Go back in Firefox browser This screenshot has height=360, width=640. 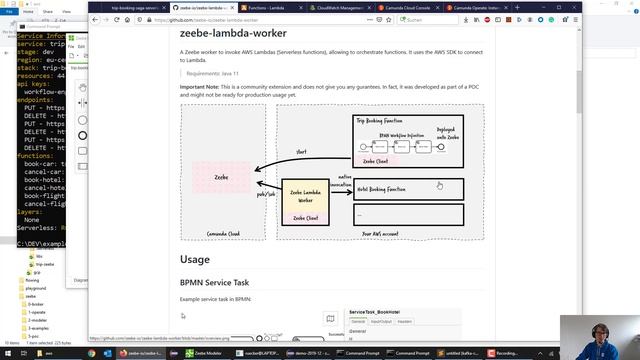point(95,20)
